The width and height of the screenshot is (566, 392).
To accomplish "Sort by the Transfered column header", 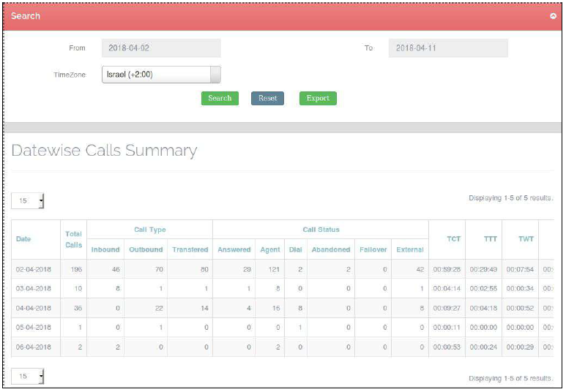I will coord(190,249).
